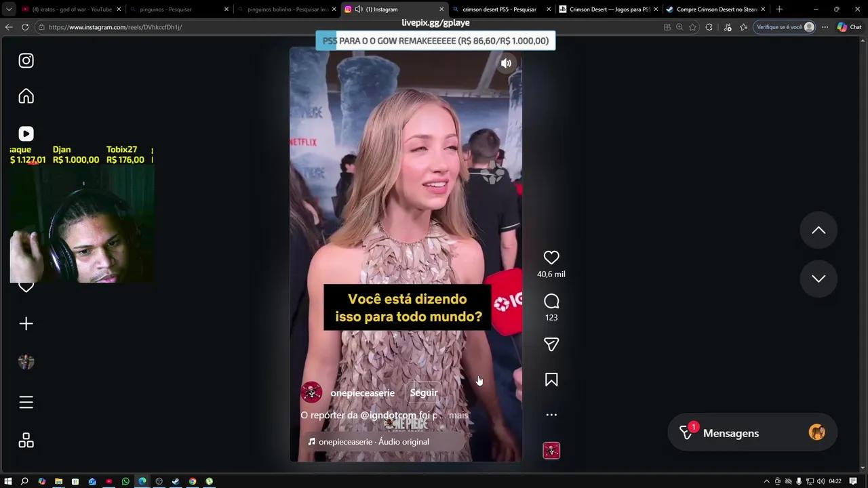Save the reel with bookmark icon
868x488 pixels.
pos(551,380)
